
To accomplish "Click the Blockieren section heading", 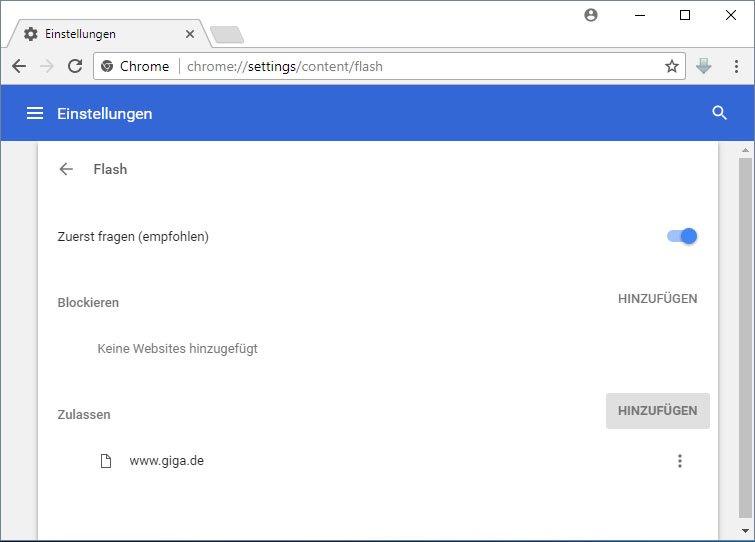I will coord(88,303).
